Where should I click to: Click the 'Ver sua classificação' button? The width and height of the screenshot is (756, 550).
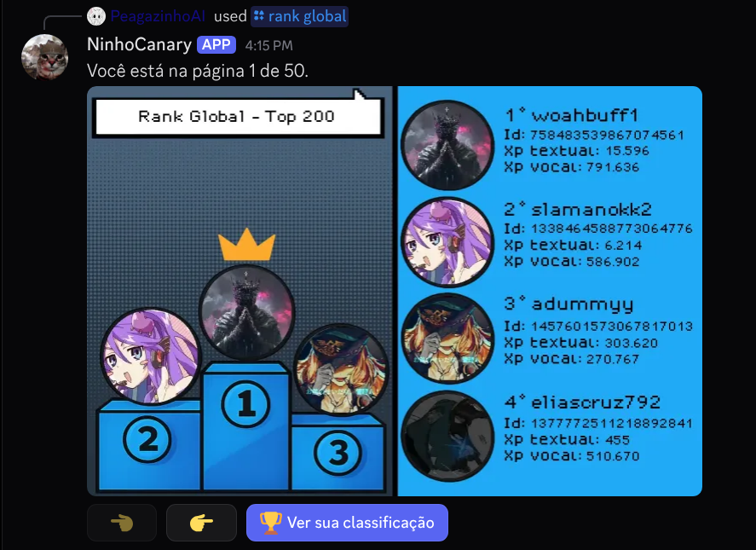tap(347, 523)
